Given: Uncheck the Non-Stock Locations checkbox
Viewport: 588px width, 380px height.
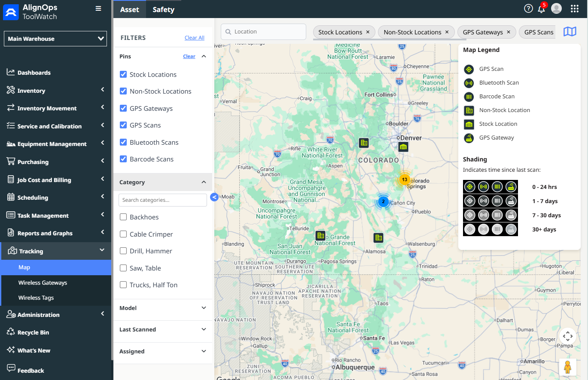Looking at the screenshot, I should coord(123,91).
